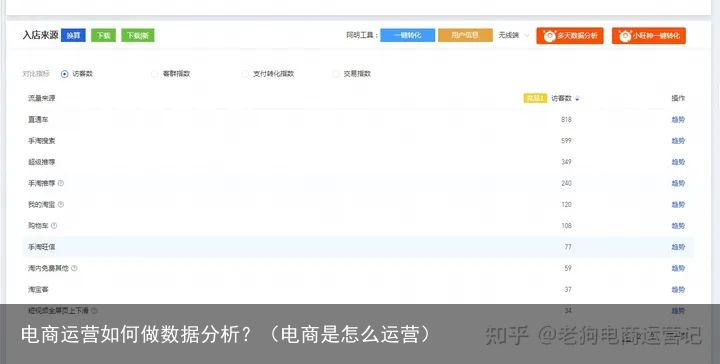Click the 直通车 traffic source row
The width and height of the screenshot is (720, 364).
click(x=358, y=119)
